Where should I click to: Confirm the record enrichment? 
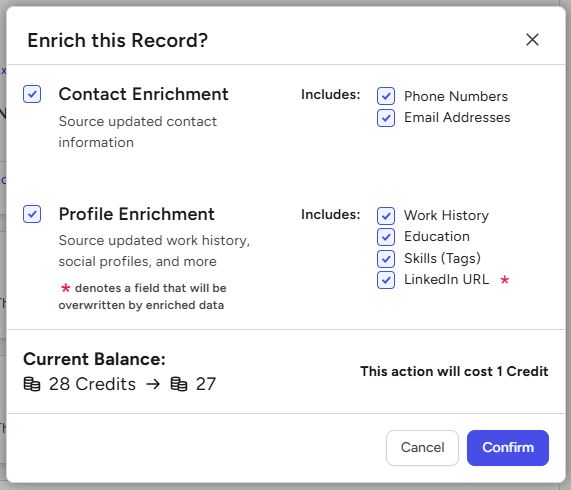508,448
